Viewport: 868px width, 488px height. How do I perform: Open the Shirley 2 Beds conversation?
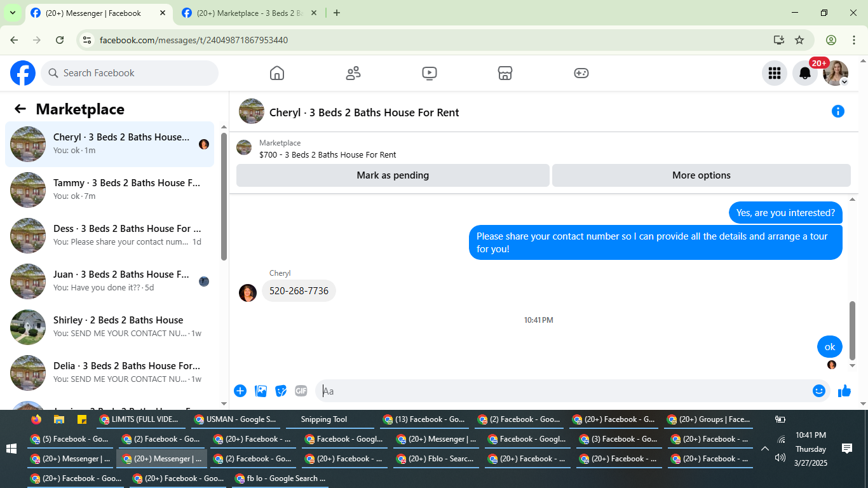pos(109,327)
